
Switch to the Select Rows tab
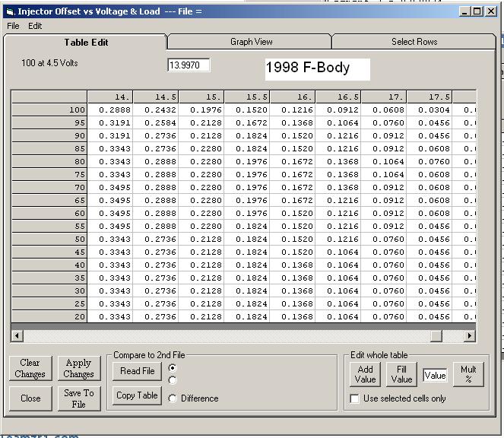coord(414,42)
